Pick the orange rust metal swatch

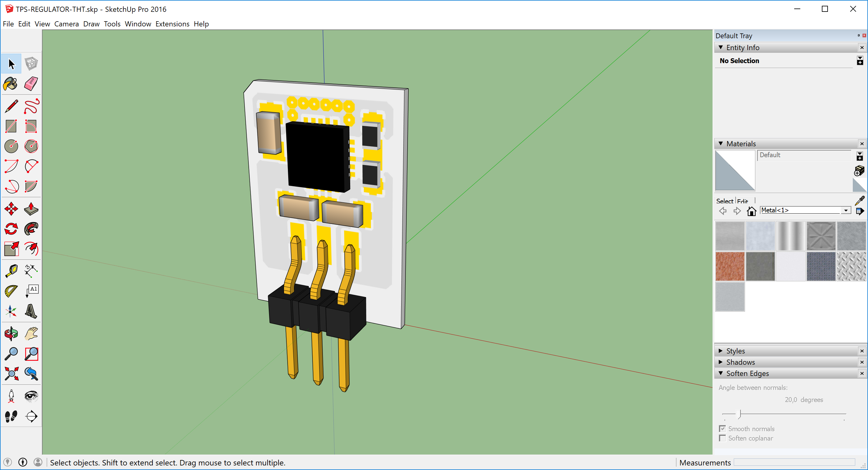tap(730, 266)
